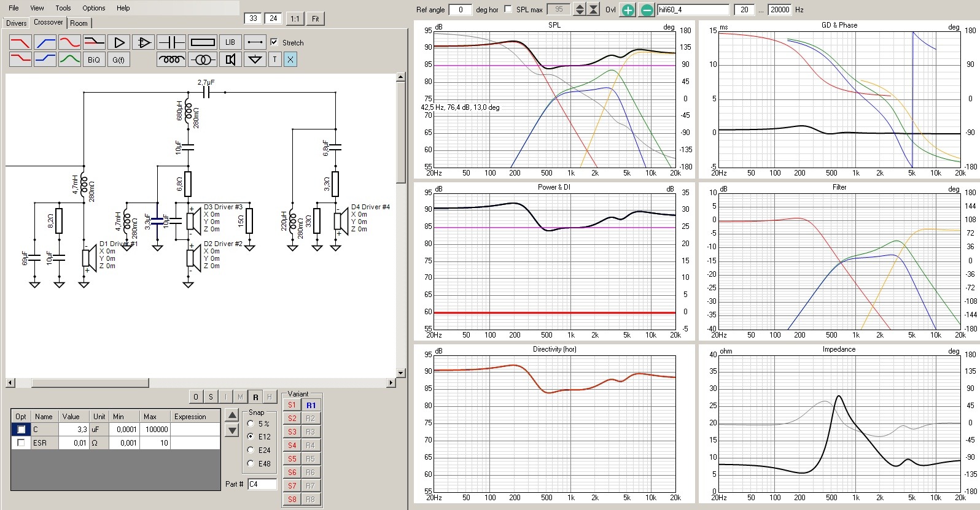980x510 pixels.
Task: Enable the SPL max checkbox
Action: pos(508,9)
